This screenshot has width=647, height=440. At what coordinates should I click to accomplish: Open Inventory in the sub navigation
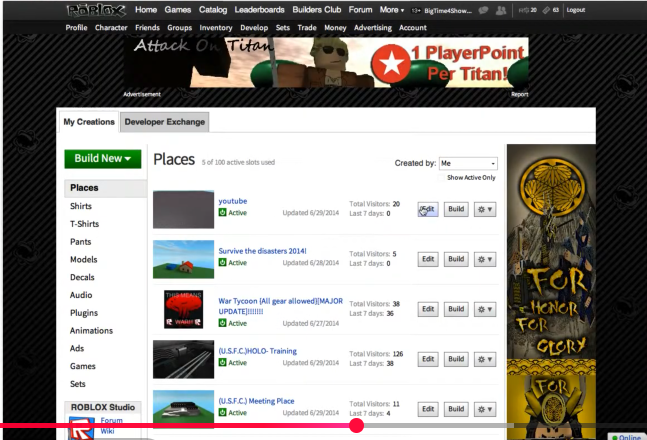pos(216,28)
